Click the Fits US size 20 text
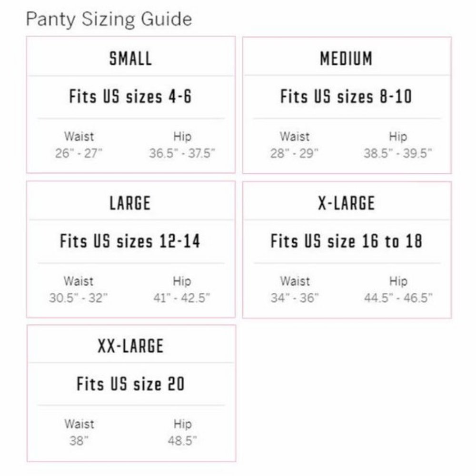476x476 pixels. pos(130,384)
